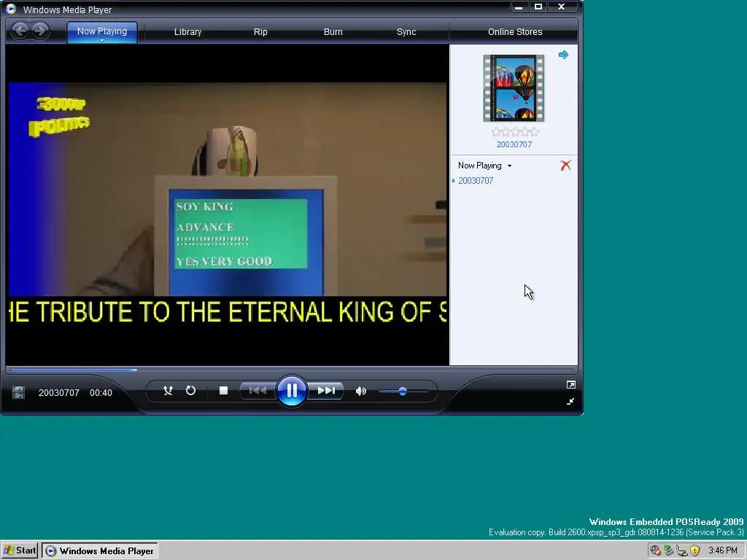This screenshot has width=747, height=560.
Task: Click the Windows Media Player title bar icon
Action: [11, 9]
